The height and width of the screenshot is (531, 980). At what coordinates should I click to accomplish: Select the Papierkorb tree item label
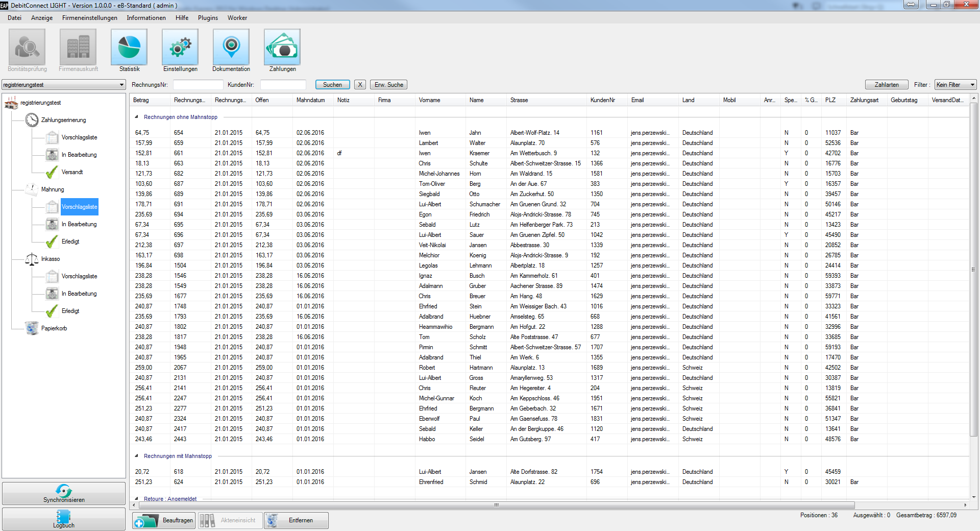(x=54, y=328)
